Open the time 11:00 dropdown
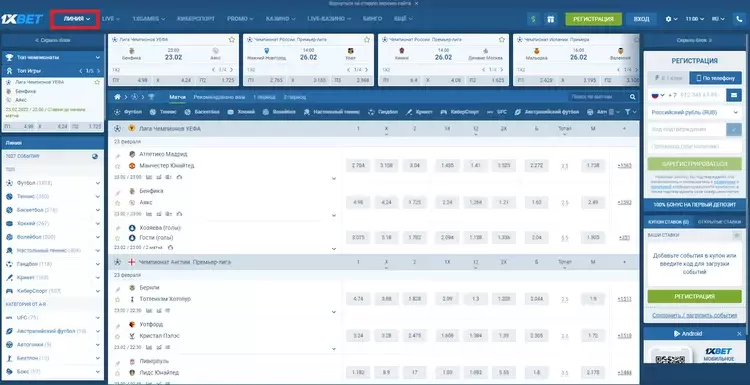Image resolution: width=750 pixels, height=385 pixels. (x=695, y=19)
